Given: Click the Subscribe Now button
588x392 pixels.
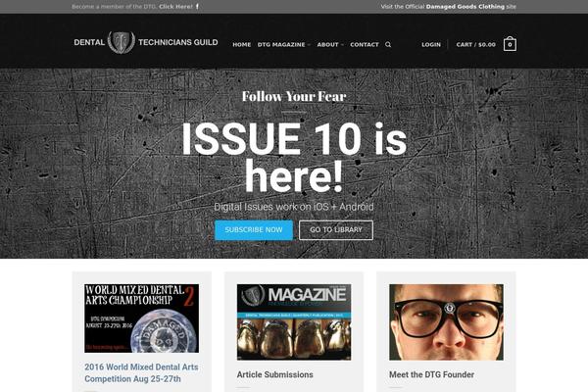Looking at the screenshot, I should [x=254, y=230].
